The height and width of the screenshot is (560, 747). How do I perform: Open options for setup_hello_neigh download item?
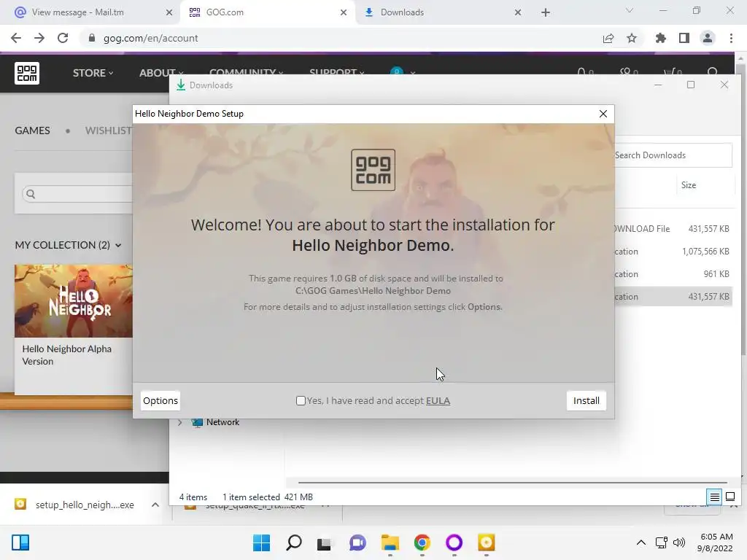pyautogui.click(x=155, y=505)
